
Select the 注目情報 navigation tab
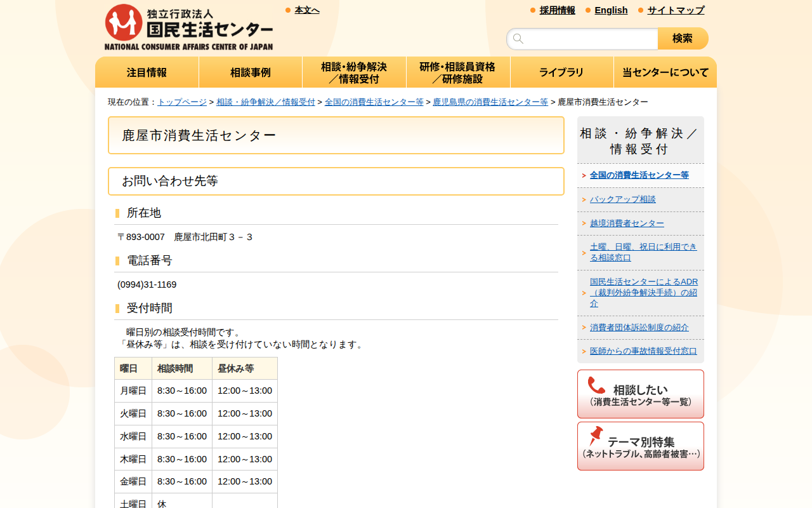tap(147, 72)
